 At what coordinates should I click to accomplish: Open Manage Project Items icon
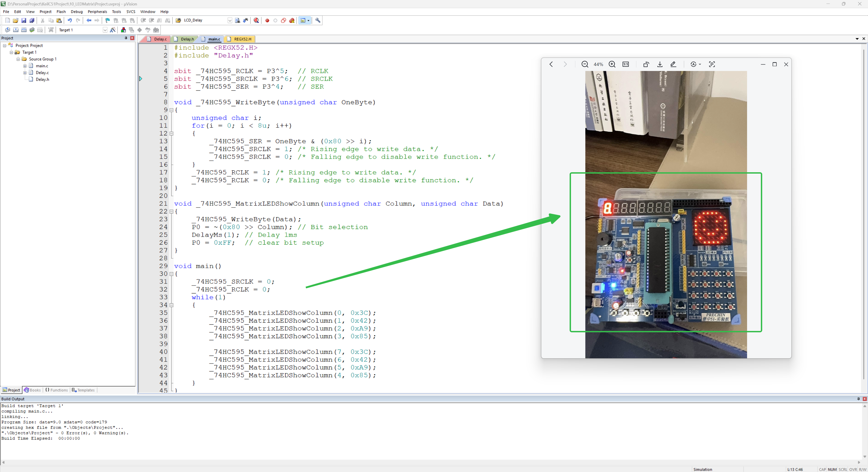pos(123,30)
